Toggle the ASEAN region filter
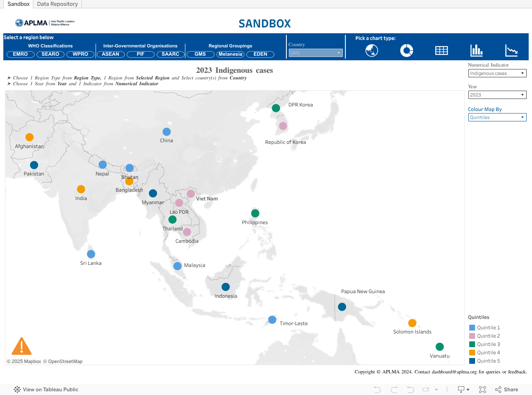The height and width of the screenshot is (395, 532). (x=111, y=54)
